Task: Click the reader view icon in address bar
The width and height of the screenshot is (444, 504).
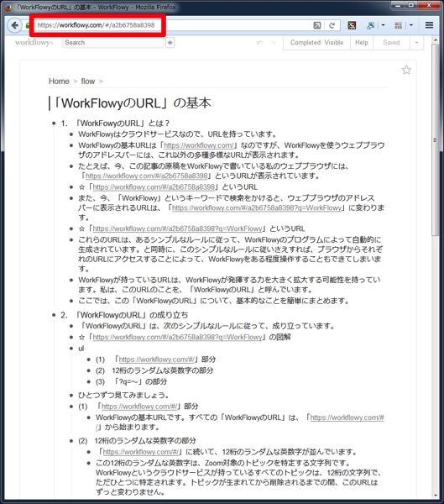Action: pyautogui.click(x=317, y=25)
